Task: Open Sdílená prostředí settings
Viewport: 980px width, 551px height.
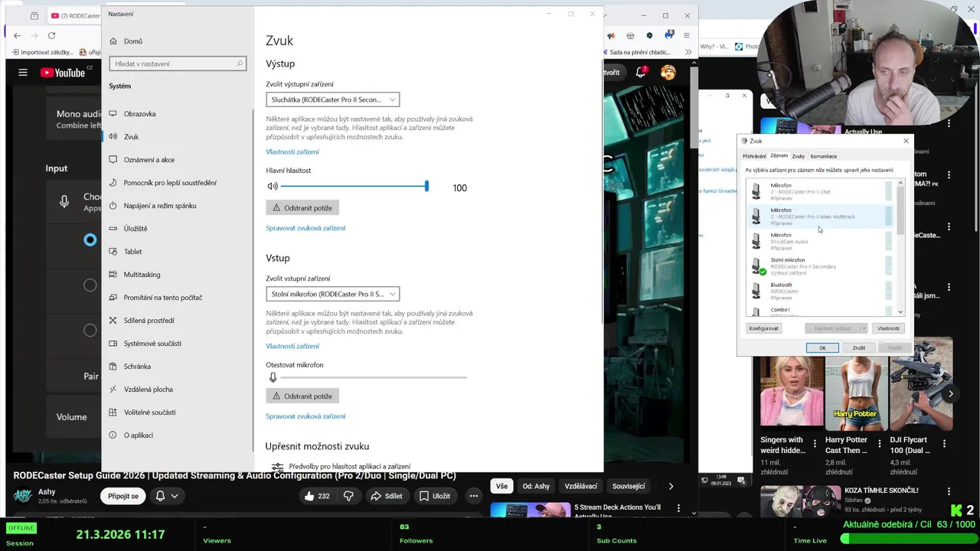Action: click(141, 321)
